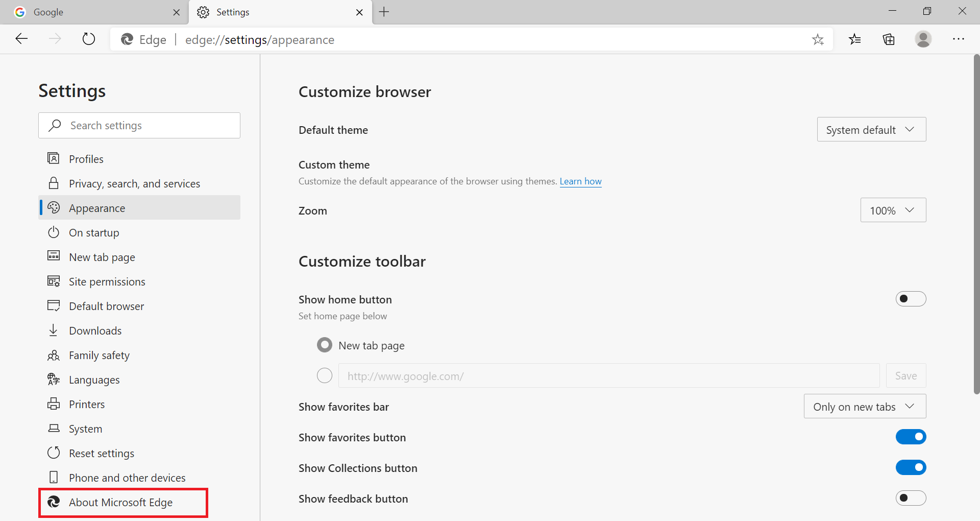The image size is (980, 521).
Task: Click the Site permissions icon
Action: point(54,281)
